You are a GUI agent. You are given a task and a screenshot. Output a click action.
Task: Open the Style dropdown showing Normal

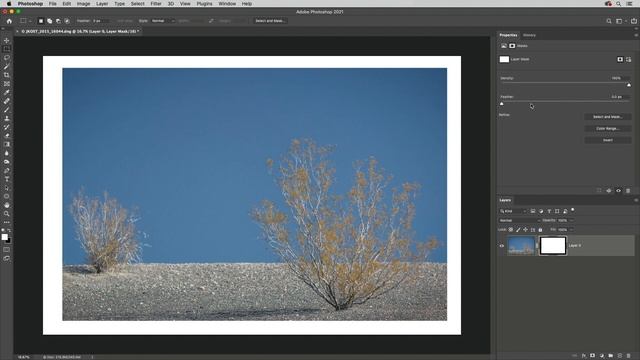(x=163, y=21)
